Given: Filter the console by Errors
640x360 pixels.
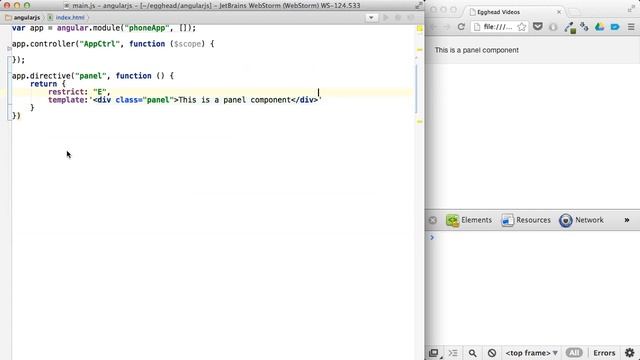Looking at the screenshot, I should coord(604,353).
